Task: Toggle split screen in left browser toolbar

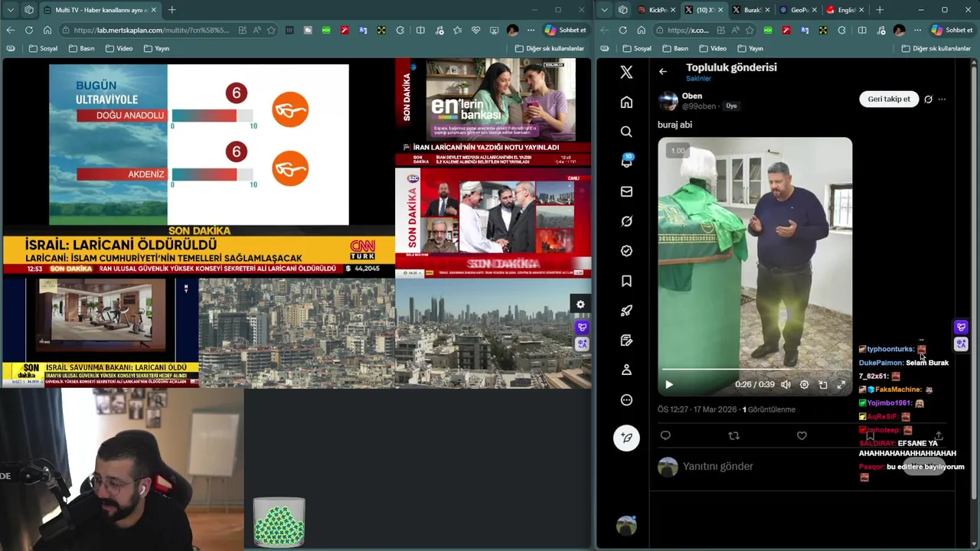Action: pyautogui.click(x=420, y=30)
